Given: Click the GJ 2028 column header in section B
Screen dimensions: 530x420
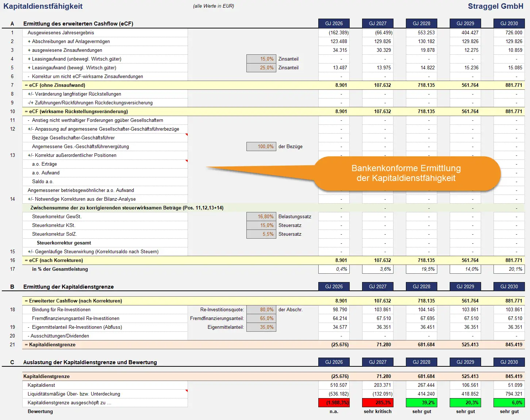Looking at the screenshot, I should (x=421, y=287).
